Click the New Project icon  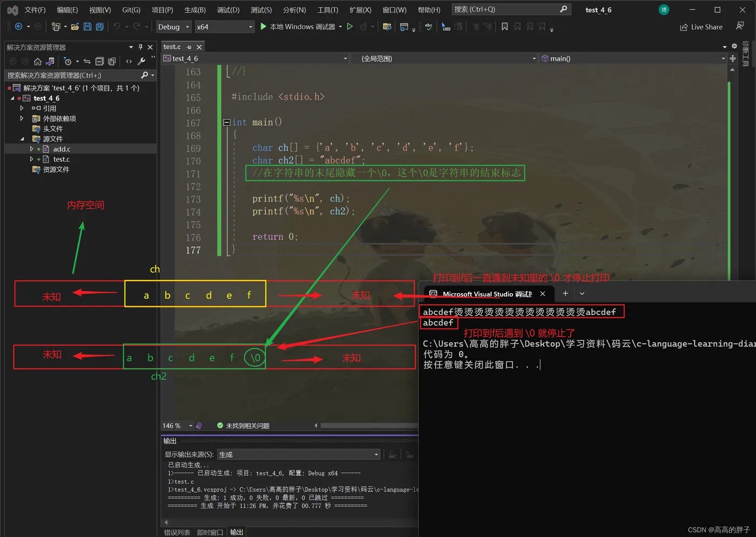pos(56,26)
